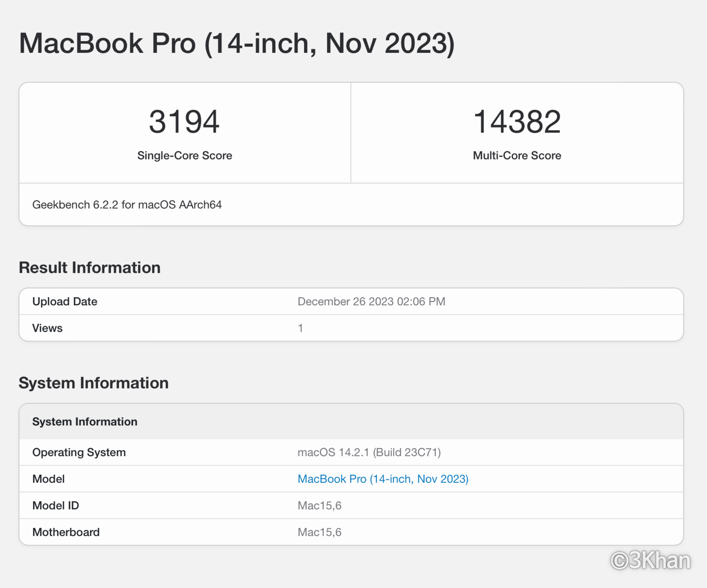Click the macOS 14.2.1 build value

(x=369, y=452)
